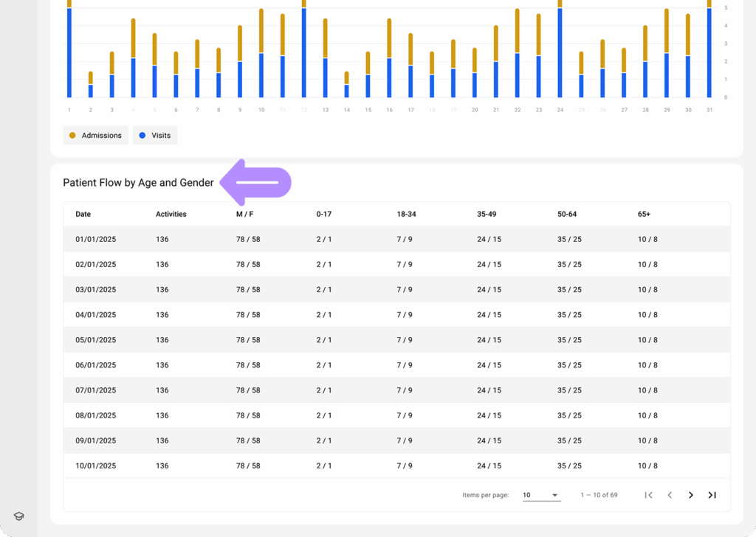Image resolution: width=756 pixels, height=537 pixels.
Task: Click the 65+ column header
Action: tap(645, 214)
